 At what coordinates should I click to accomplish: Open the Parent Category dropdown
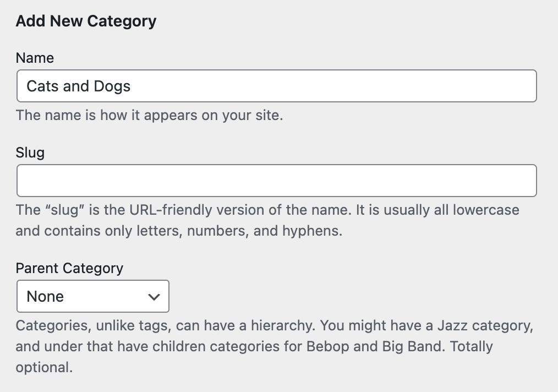92,296
